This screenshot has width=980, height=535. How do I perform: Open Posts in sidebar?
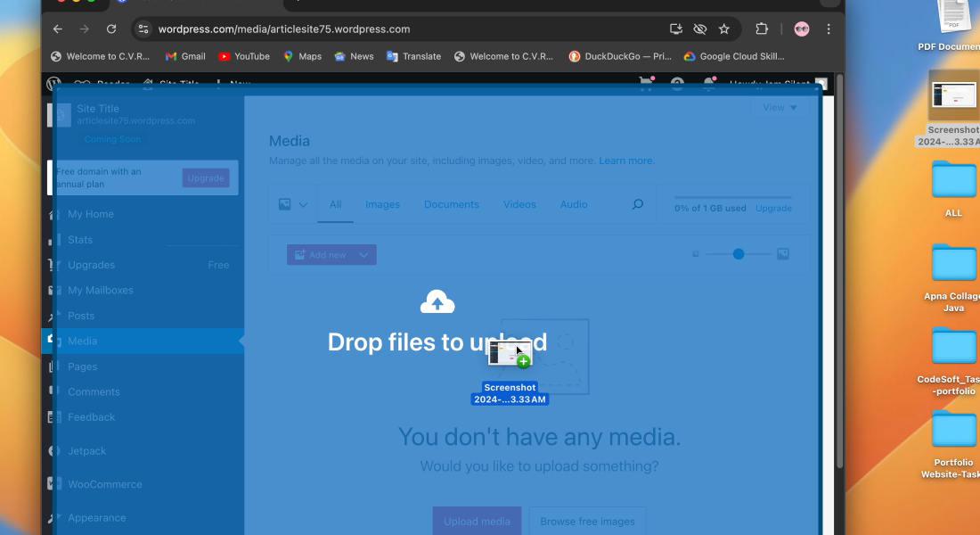[80, 316]
